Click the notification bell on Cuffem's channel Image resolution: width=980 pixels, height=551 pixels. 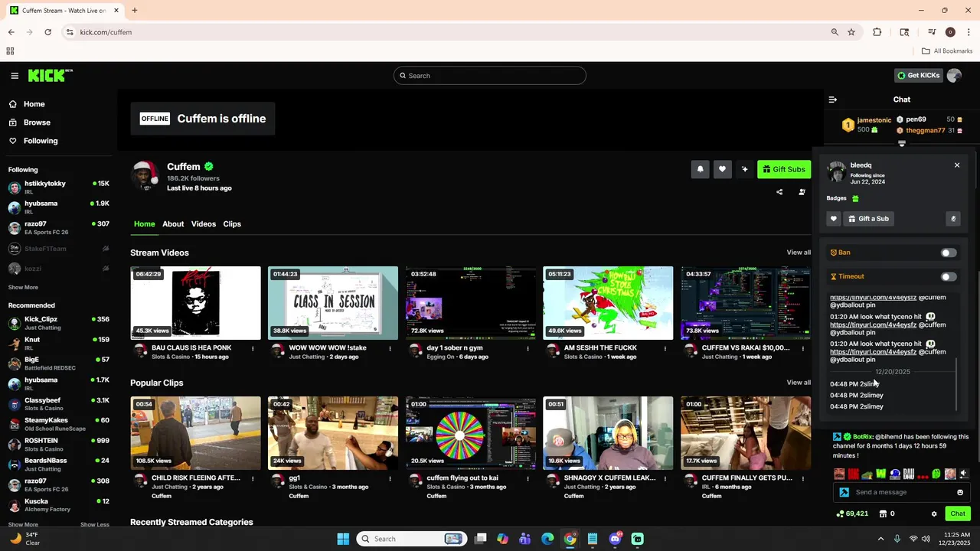click(x=700, y=169)
